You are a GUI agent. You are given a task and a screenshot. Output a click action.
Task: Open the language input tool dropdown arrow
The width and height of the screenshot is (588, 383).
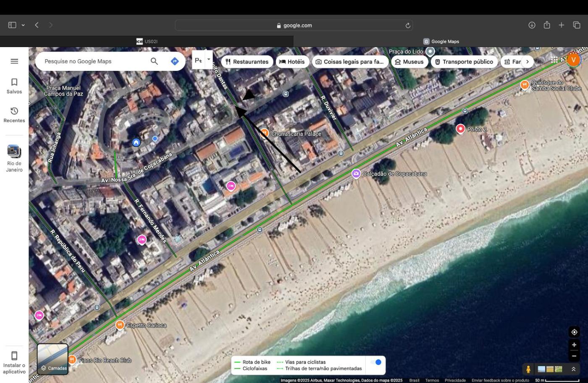[208, 60]
